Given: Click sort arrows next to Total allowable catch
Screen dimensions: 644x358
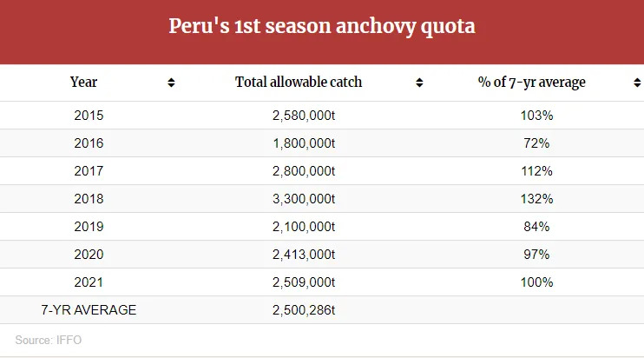Looking at the screenshot, I should click(419, 83).
